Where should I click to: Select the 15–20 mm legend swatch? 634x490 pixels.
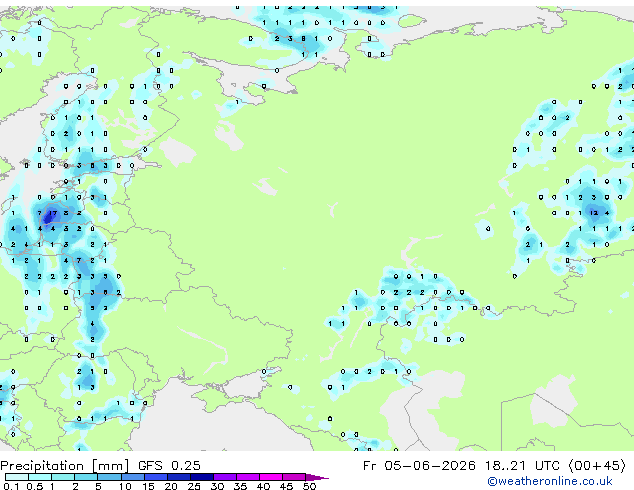(x=155, y=477)
